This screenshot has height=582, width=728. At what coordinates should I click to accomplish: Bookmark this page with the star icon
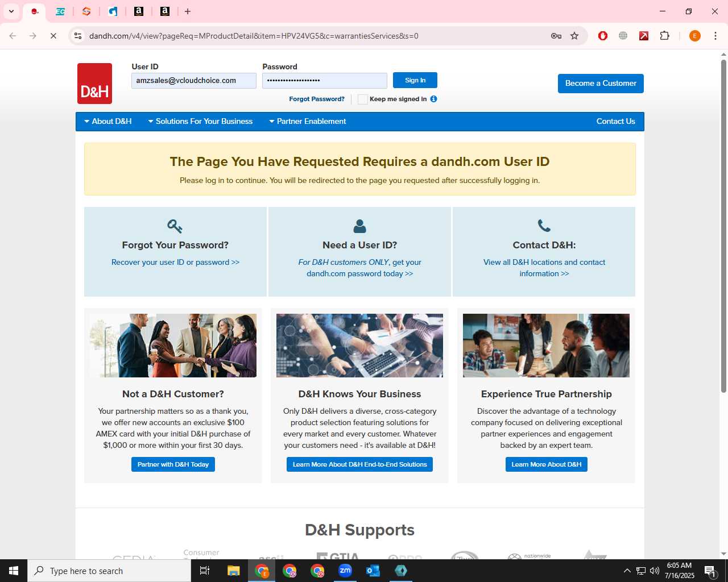tap(574, 36)
